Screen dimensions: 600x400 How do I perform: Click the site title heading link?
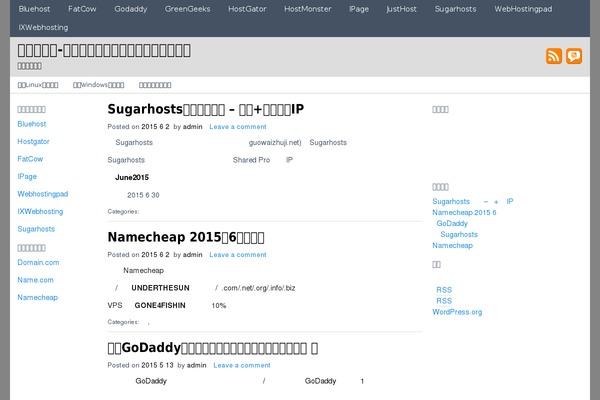pos(104,51)
